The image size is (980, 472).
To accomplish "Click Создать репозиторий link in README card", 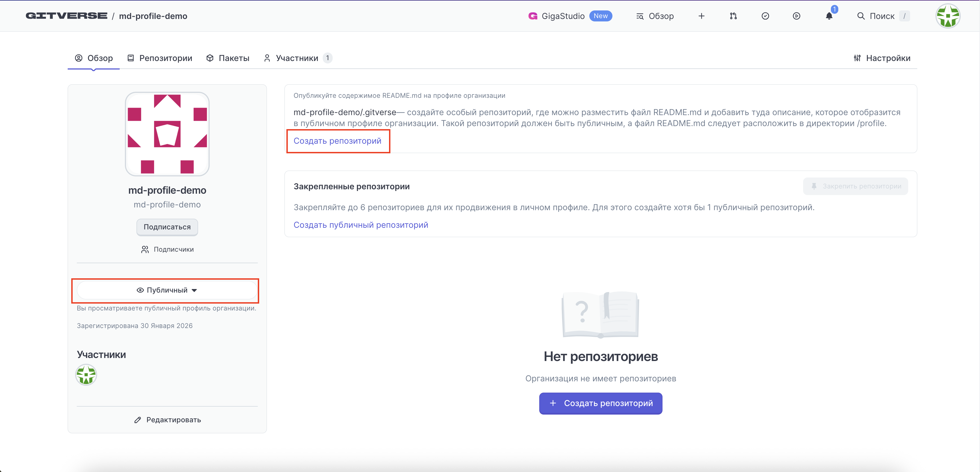I will tap(337, 141).
